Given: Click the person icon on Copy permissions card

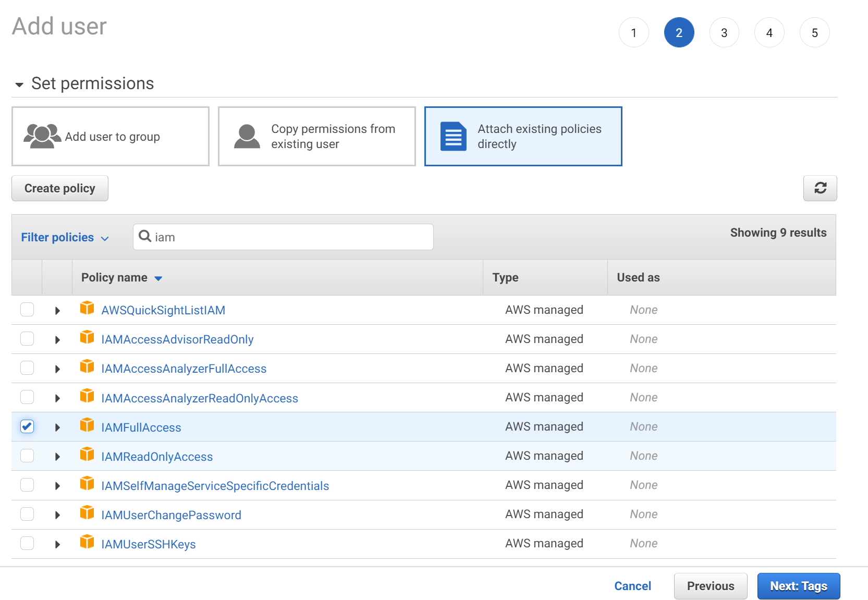Looking at the screenshot, I should (247, 137).
